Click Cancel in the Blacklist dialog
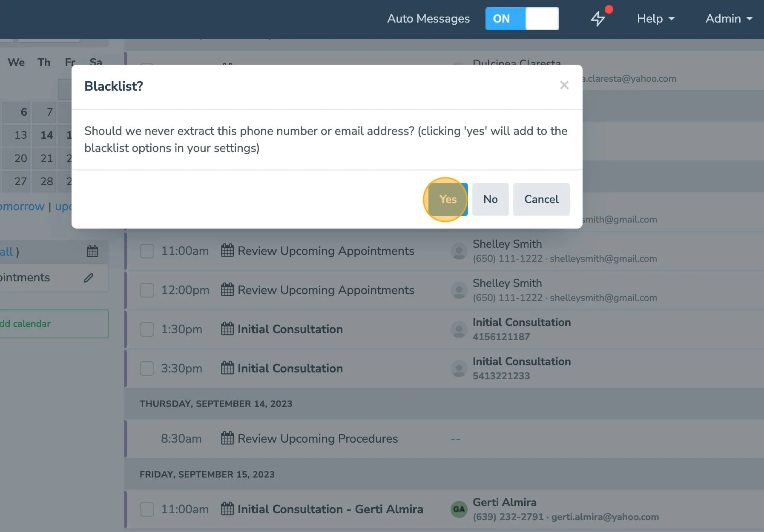This screenshot has width=764, height=532. 541,199
